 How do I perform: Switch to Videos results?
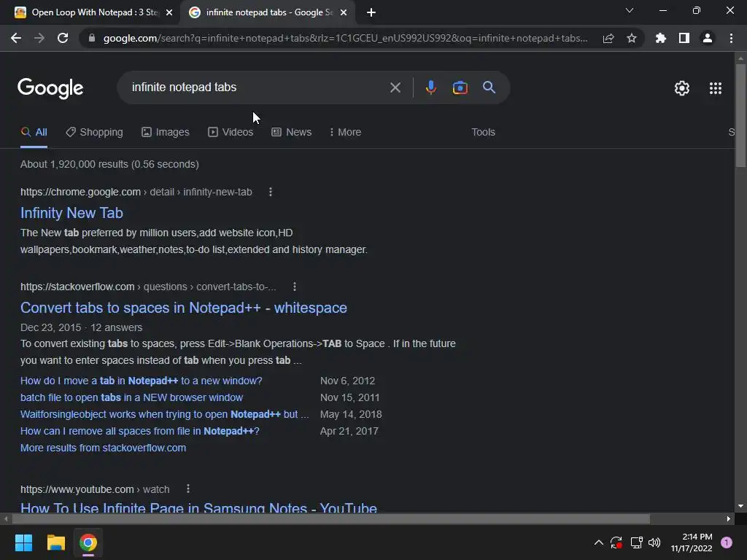pos(231,132)
